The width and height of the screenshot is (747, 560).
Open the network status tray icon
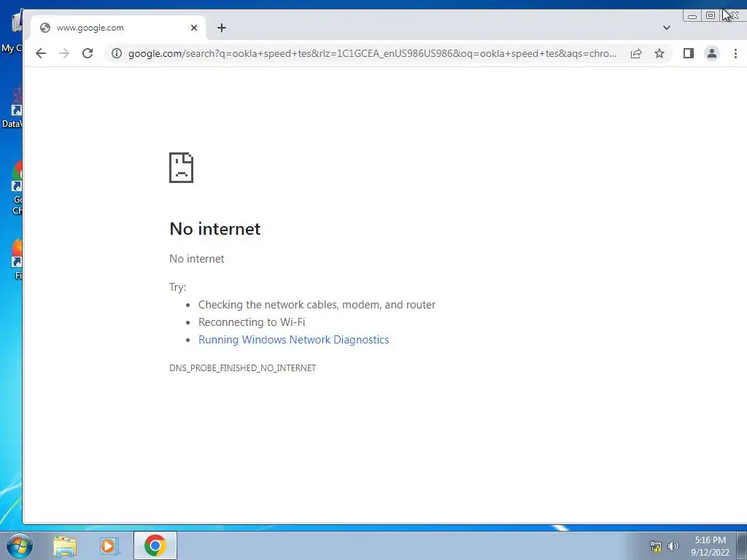click(656, 546)
